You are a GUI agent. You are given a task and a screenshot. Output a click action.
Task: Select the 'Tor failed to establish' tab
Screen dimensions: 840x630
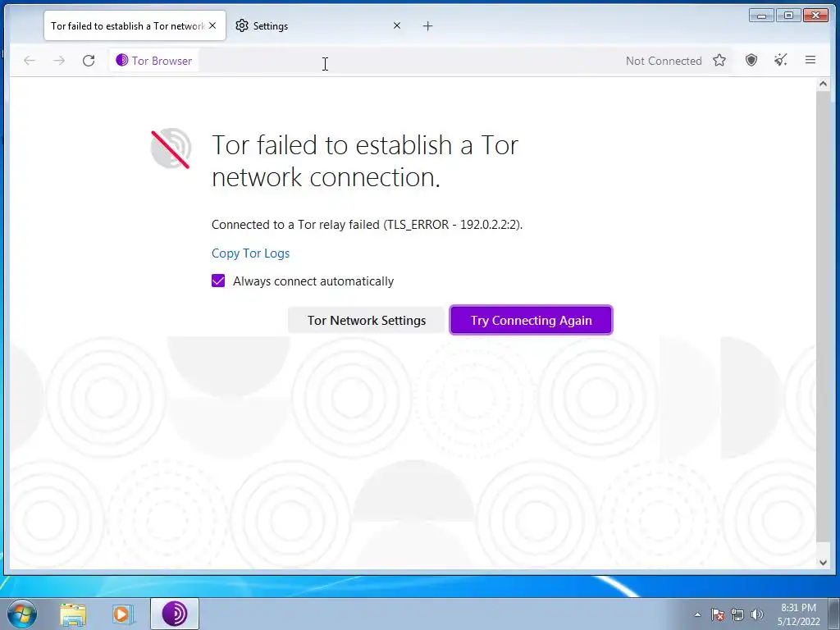(x=135, y=25)
